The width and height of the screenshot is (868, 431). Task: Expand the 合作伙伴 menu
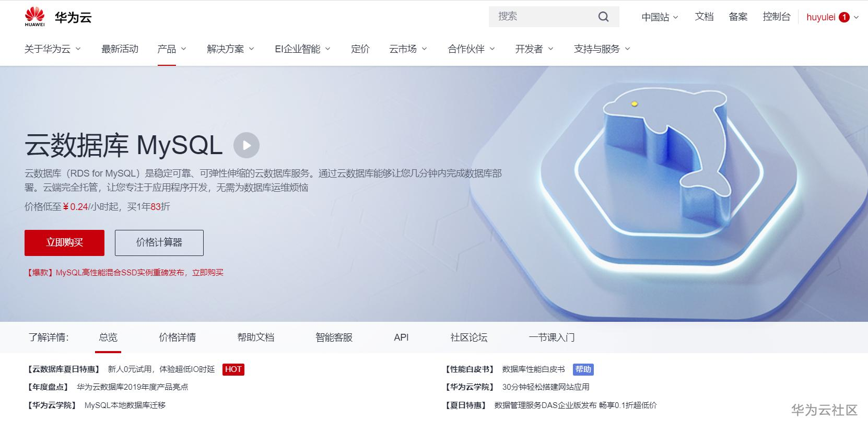click(x=471, y=49)
